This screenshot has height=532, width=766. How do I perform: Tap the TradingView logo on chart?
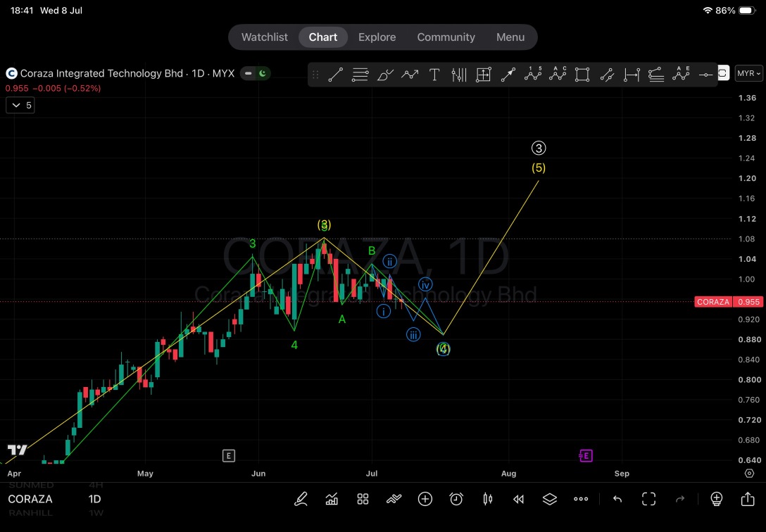(x=17, y=450)
